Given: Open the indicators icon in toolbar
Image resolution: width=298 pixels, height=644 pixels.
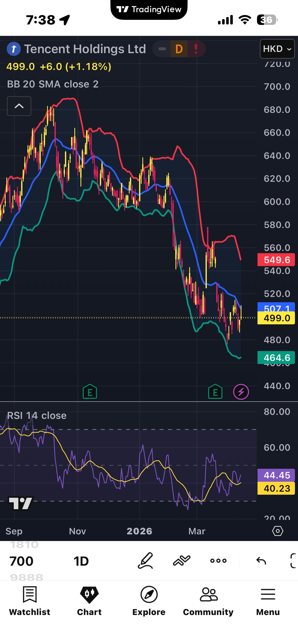Looking at the screenshot, I should [x=182, y=561].
